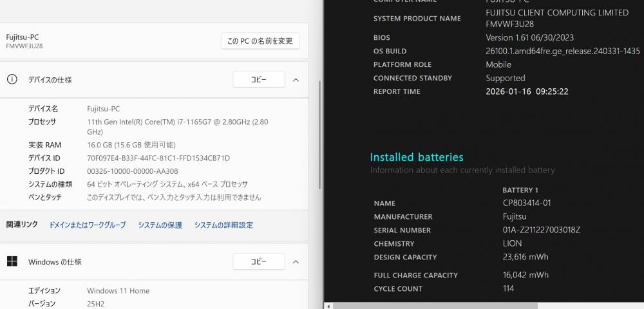Image resolution: width=644 pixels, height=309 pixels.
Task: Select the 64-bit system type value
Action: point(167,184)
